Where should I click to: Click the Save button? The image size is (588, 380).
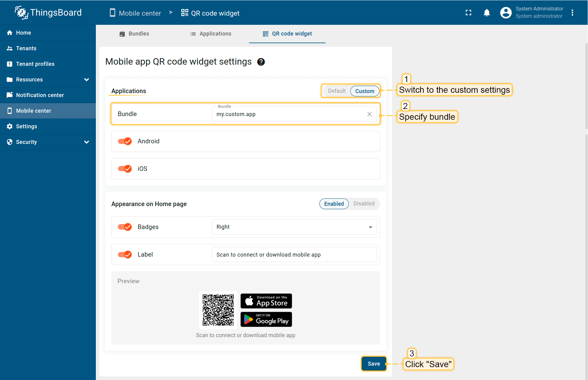click(374, 363)
